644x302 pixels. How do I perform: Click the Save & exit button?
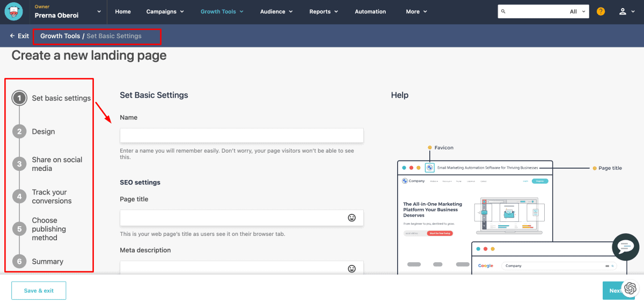39,291
